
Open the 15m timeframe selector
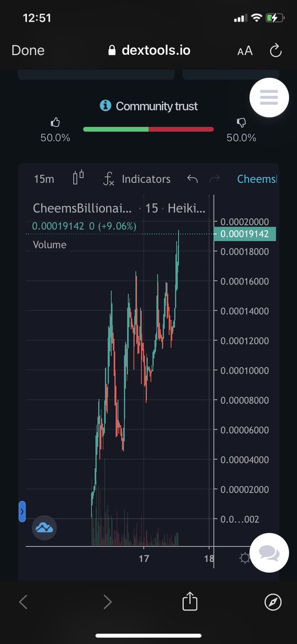pyautogui.click(x=44, y=179)
